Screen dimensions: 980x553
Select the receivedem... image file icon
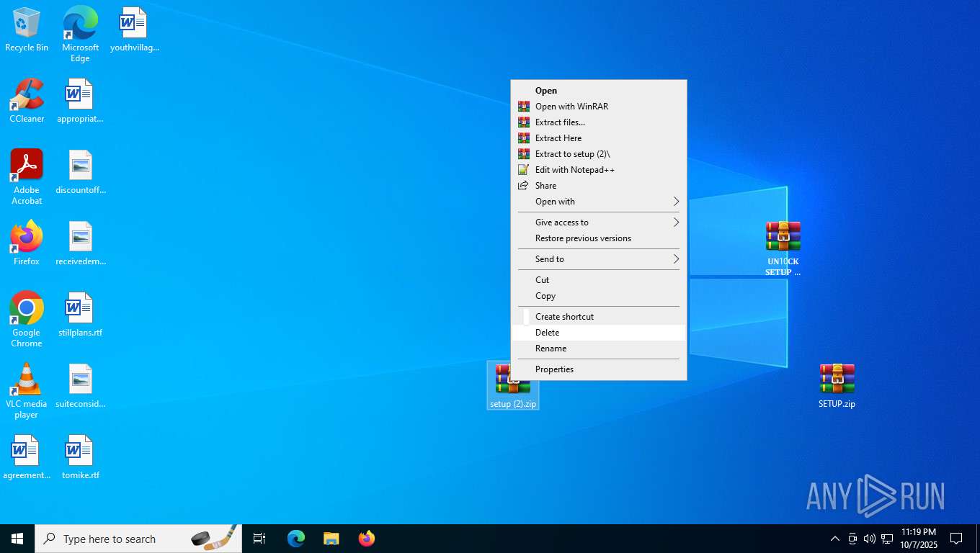80,243
